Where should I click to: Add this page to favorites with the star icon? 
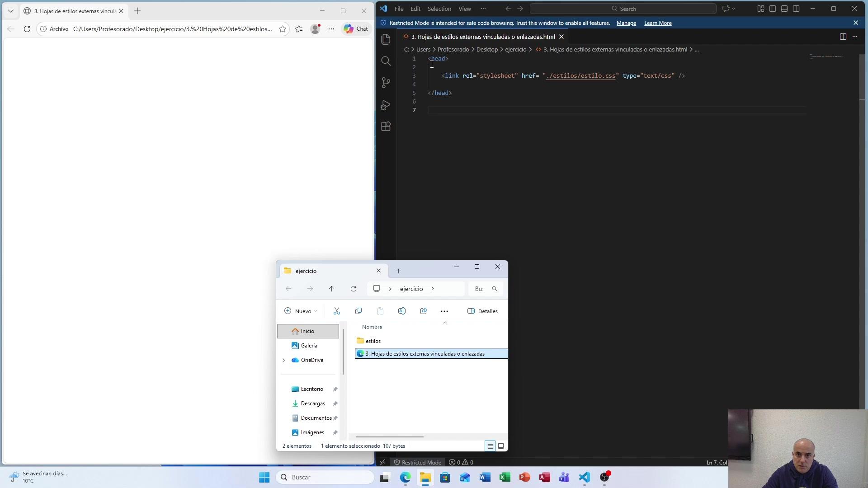click(283, 29)
